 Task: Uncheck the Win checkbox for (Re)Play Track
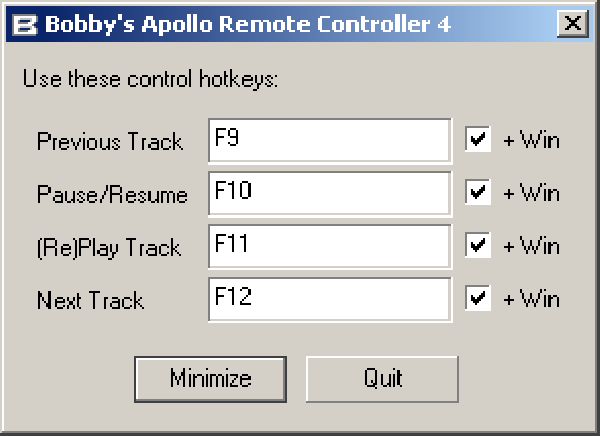pos(478,246)
